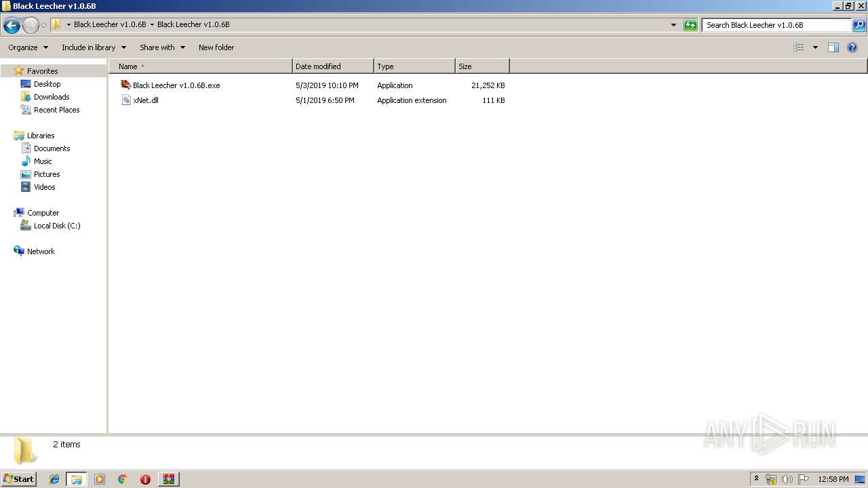
Task: Open the Pictures library
Action: pyautogui.click(x=47, y=174)
